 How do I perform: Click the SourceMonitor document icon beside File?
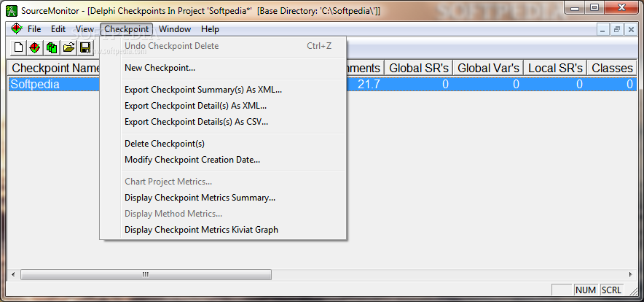tap(17, 28)
